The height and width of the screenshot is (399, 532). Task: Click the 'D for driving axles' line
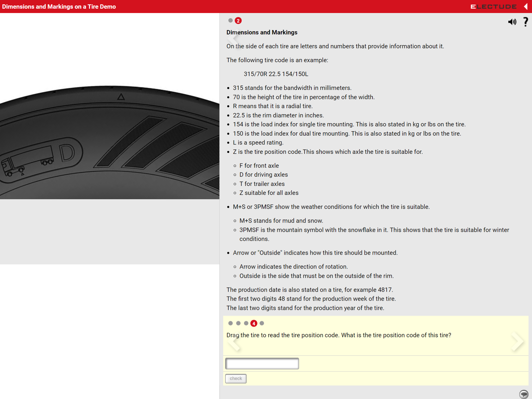pyautogui.click(x=264, y=175)
